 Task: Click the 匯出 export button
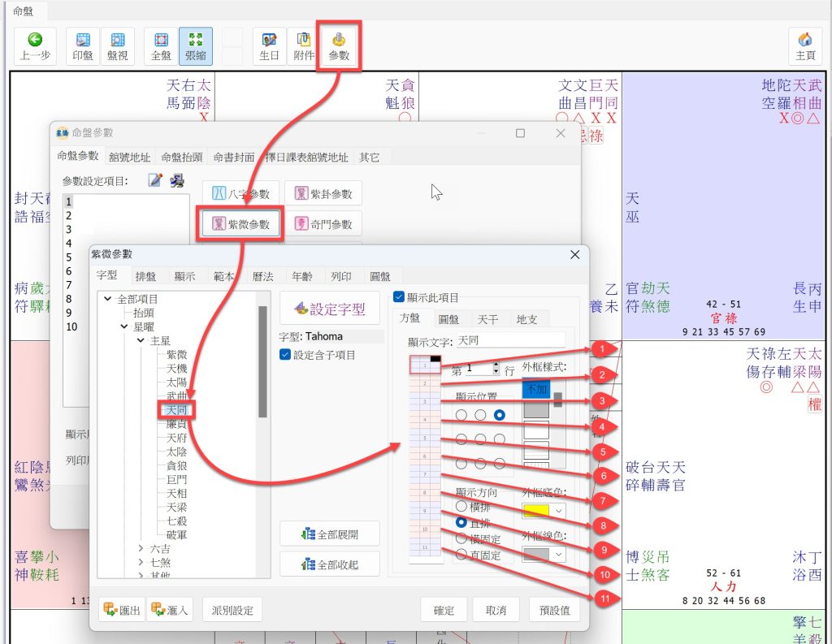pos(122,610)
